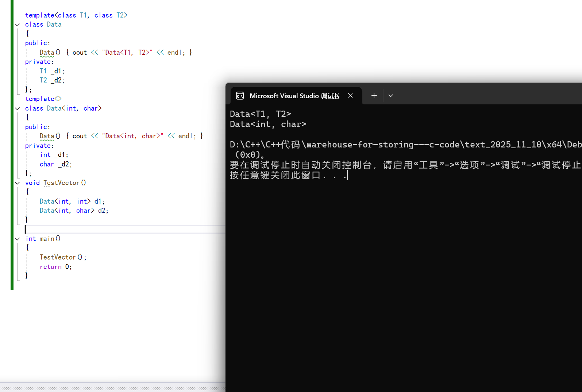Click the console executable path line
This screenshot has height=392, width=582.
pos(406,145)
